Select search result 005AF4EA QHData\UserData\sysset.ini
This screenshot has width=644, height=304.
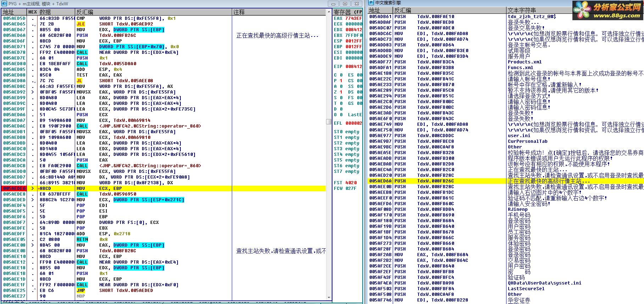[x=506, y=283]
